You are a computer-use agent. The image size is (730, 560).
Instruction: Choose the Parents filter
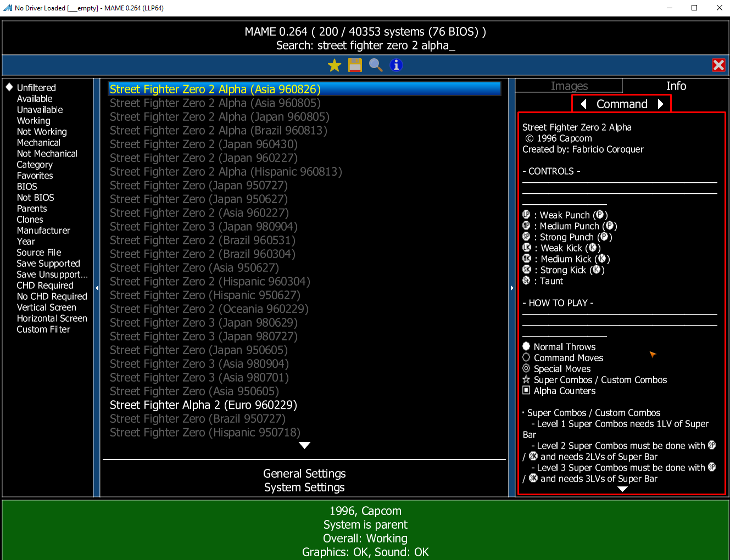tap(32, 209)
